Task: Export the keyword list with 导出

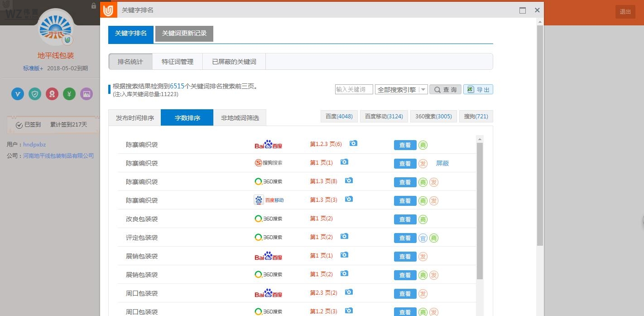Action: point(478,90)
